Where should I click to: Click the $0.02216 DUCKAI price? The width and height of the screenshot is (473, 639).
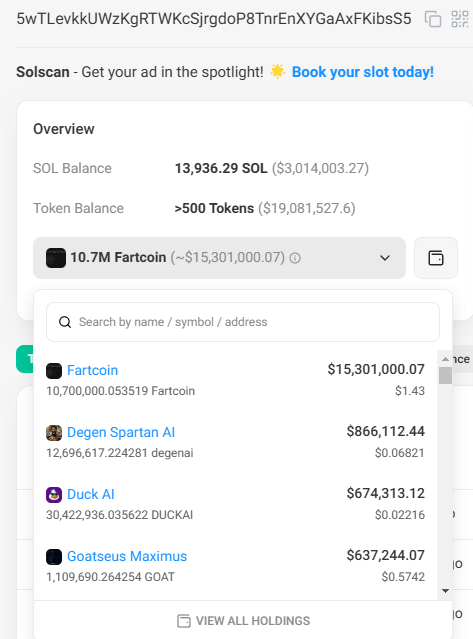400,515
